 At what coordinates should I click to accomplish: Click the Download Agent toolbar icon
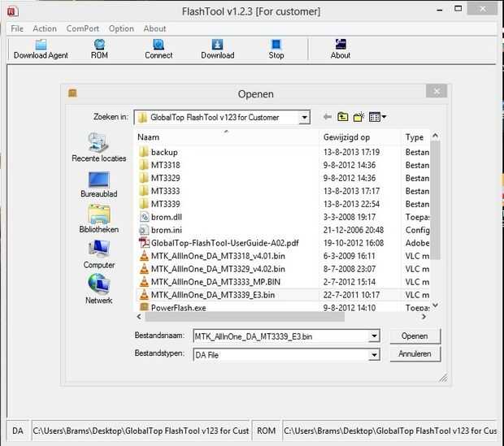click(41, 45)
